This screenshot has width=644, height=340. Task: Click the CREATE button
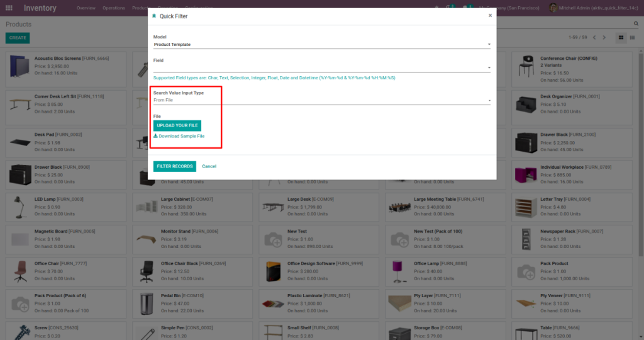click(17, 38)
